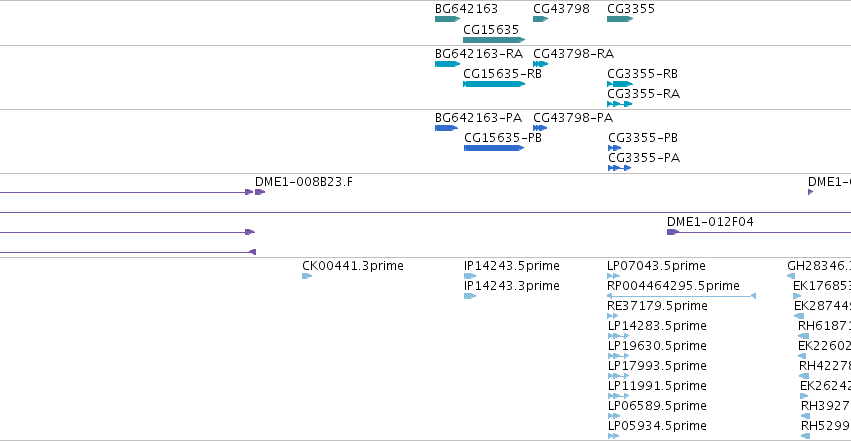Click the LP14283.5prime EST label
The height and width of the screenshot is (441, 851).
(x=657, y=326)
